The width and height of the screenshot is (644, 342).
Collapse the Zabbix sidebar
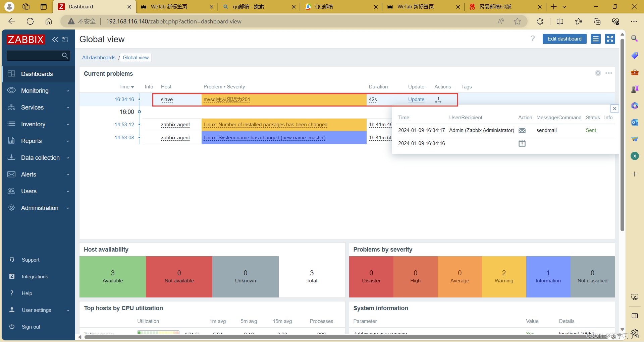(55, 40)
